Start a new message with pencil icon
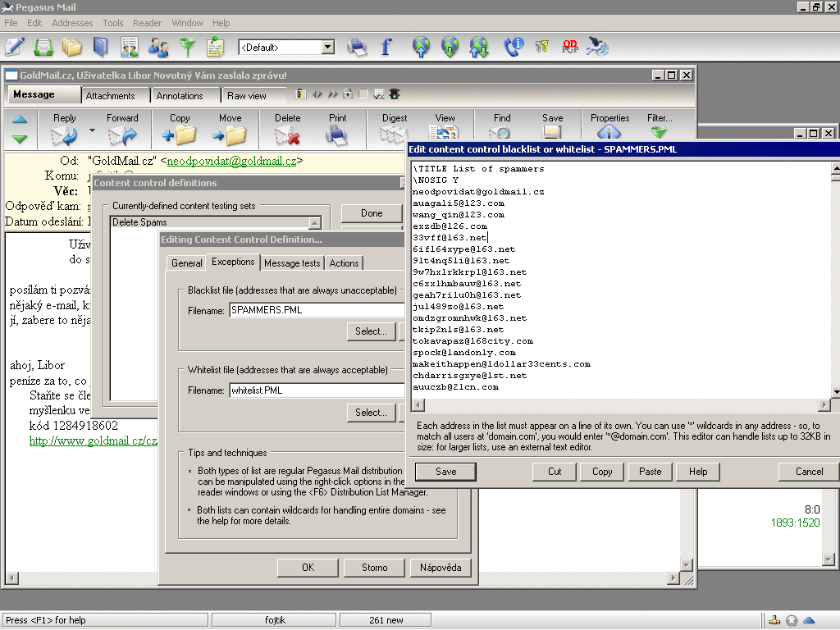 click(15, 47)
